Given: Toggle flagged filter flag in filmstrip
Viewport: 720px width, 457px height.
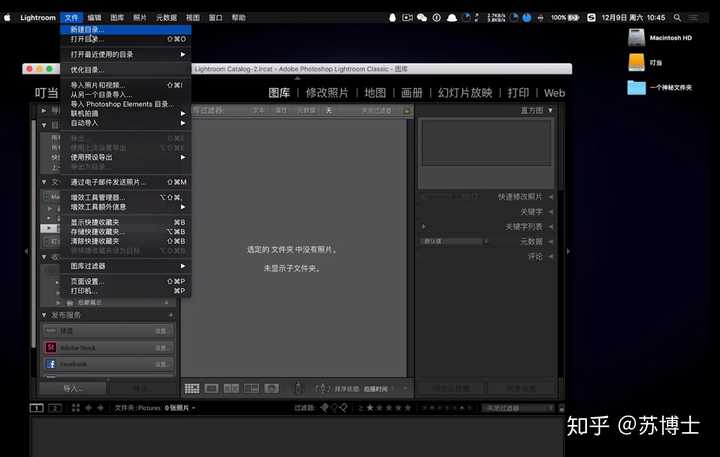Looking at the screenshot, I should pos(325,407).
